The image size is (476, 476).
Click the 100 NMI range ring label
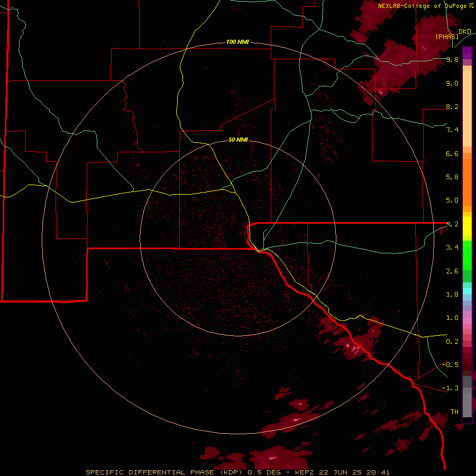[x=237, y=42]
